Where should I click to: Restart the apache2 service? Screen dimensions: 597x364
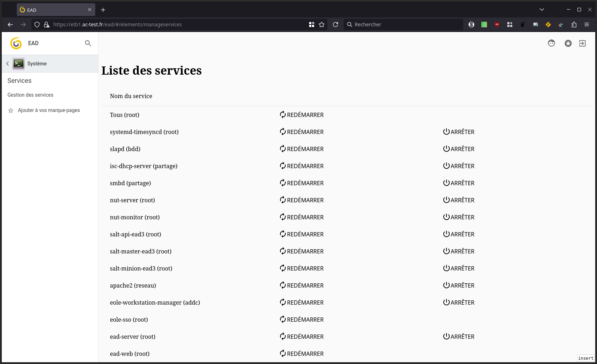coord(302,285)
